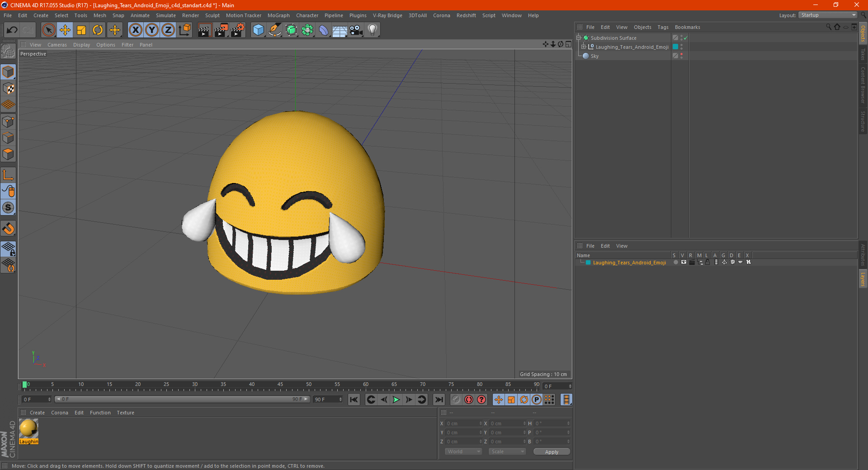868x470 pixels.
Task: Maximize viewport with the toggle view icon
Action: click(568, 44)
